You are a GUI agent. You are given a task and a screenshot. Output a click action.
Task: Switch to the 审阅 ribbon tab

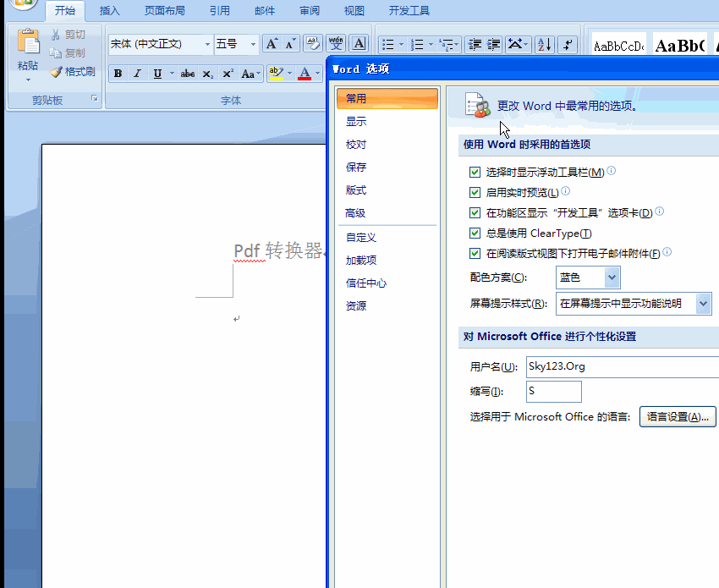click(x=310, y=10)
